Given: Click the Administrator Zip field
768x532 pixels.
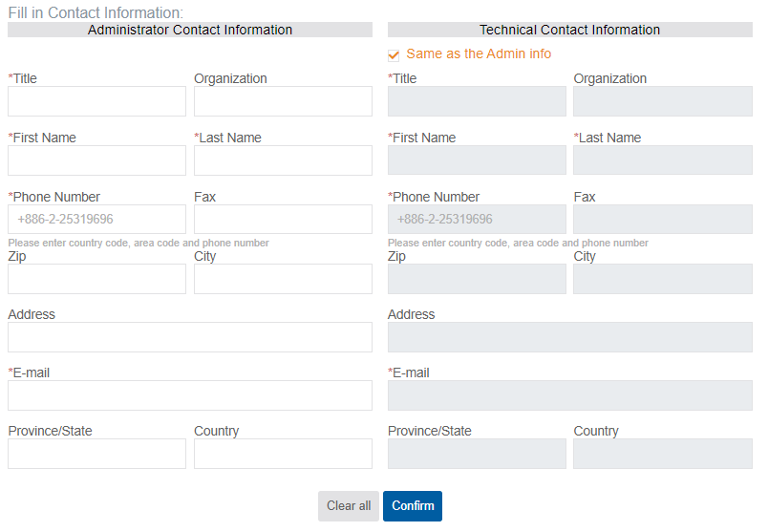Looking at the screenshot, I should pos(97,279).
